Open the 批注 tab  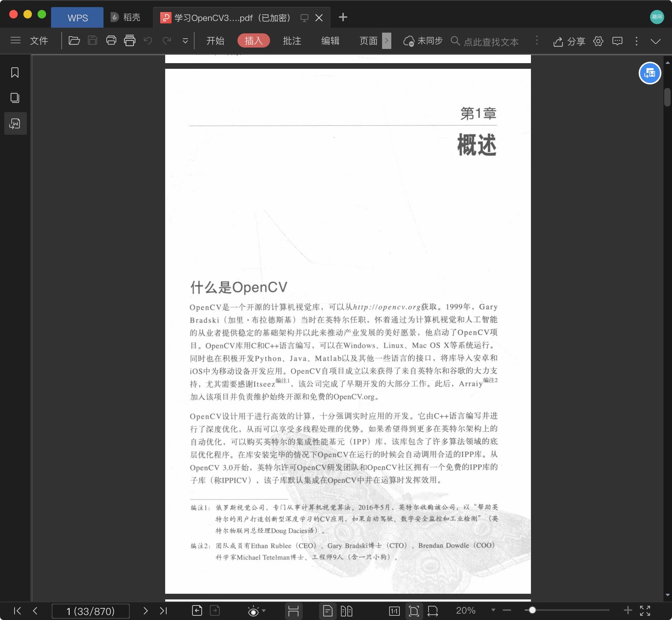292,41
